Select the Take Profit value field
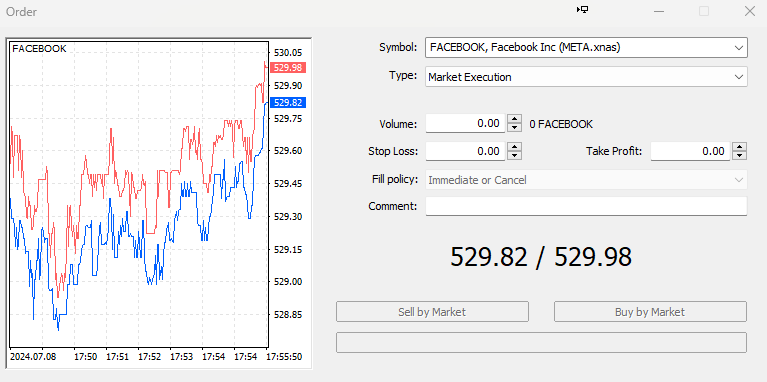The height and width of the screenshot is (382, 767). 690,151
